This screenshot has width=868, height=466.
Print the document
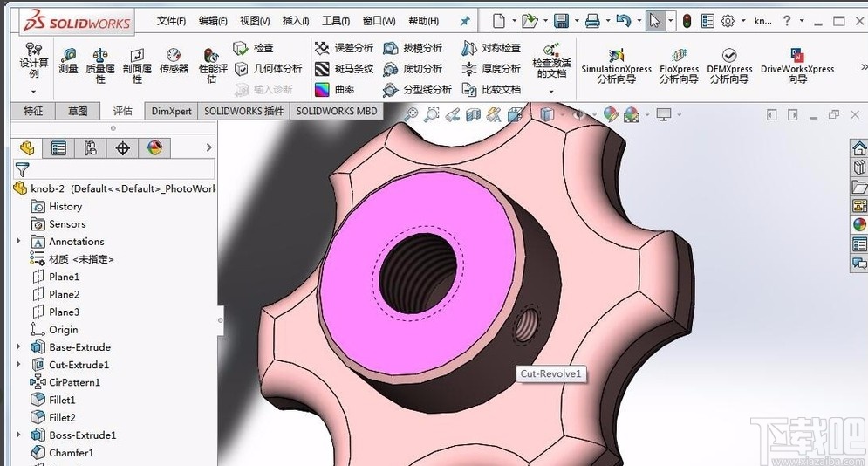click(592, 21)
